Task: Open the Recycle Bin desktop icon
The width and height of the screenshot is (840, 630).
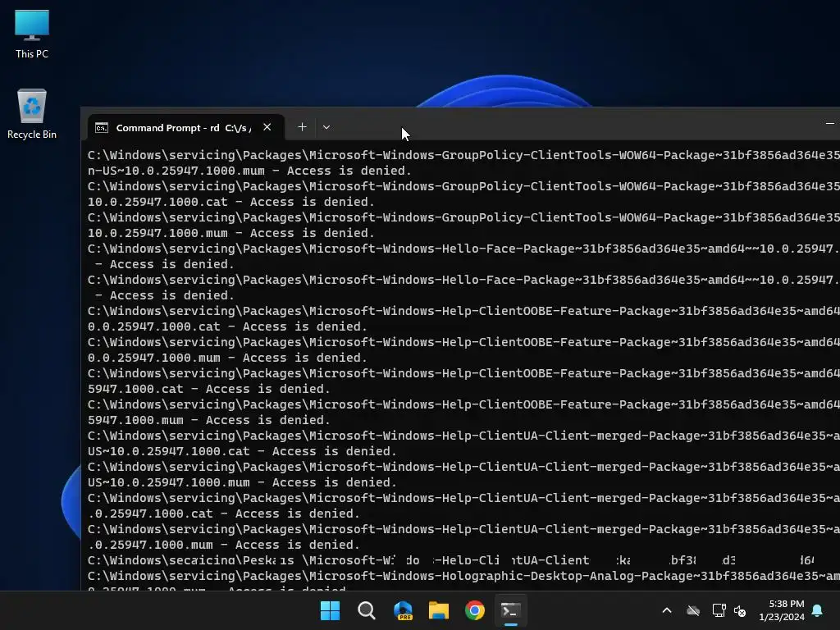Action: [32, 114]
